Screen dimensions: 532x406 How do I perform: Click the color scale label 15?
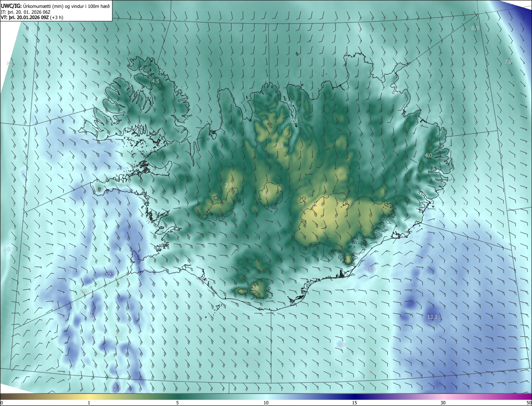(355, 403)
